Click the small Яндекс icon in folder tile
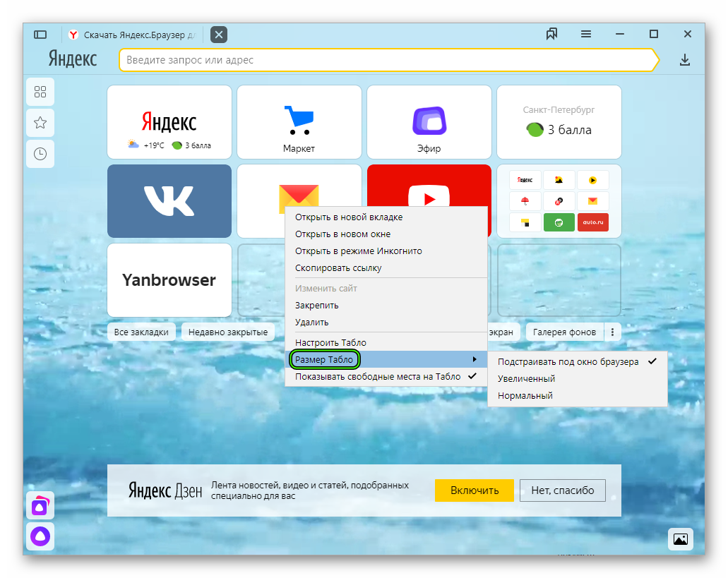Screen dimensions: 728x578 tap(525, 180)
